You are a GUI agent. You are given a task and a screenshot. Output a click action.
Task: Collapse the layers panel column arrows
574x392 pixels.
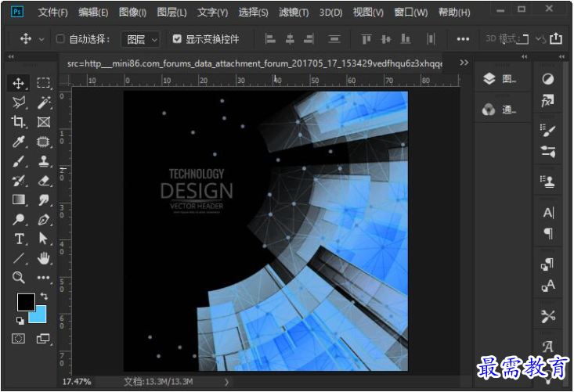[524, 56]
